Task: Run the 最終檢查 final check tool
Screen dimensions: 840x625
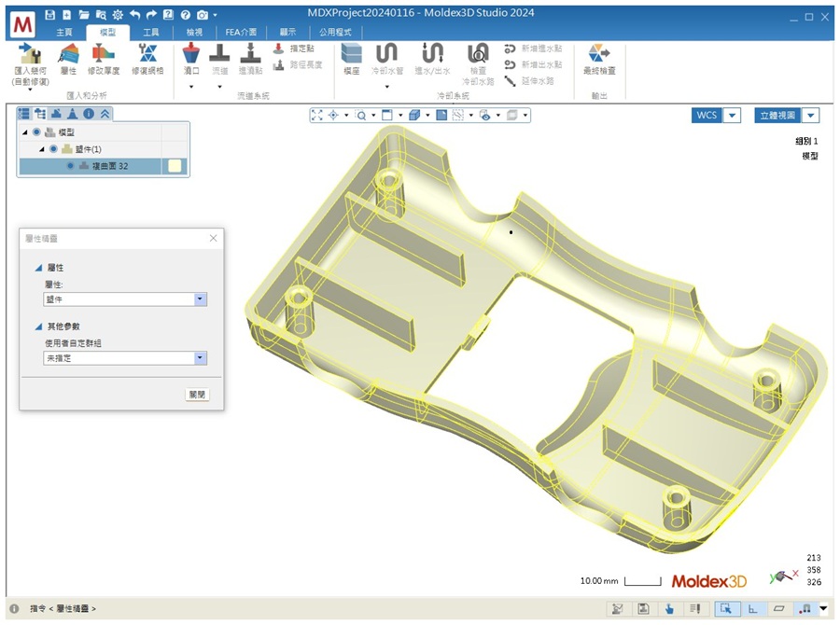Action: 598,54
